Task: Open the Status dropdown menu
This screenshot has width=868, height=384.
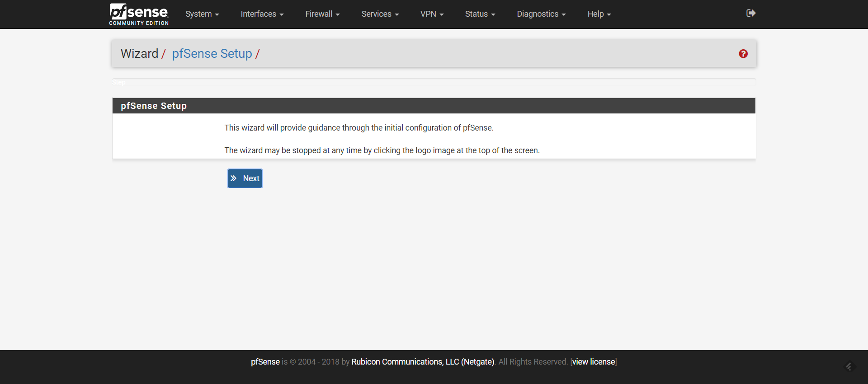Action: coord(480,14)
